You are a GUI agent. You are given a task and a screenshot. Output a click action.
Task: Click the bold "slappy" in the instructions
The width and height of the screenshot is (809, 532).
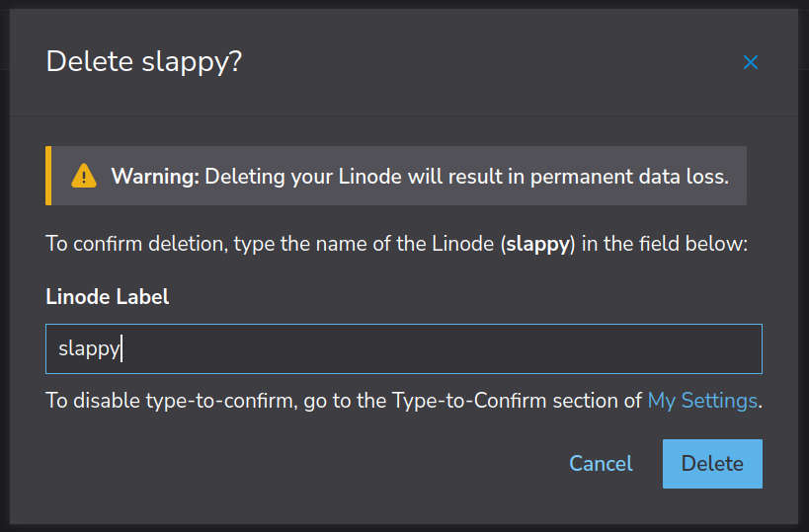[x=538, y=244]
